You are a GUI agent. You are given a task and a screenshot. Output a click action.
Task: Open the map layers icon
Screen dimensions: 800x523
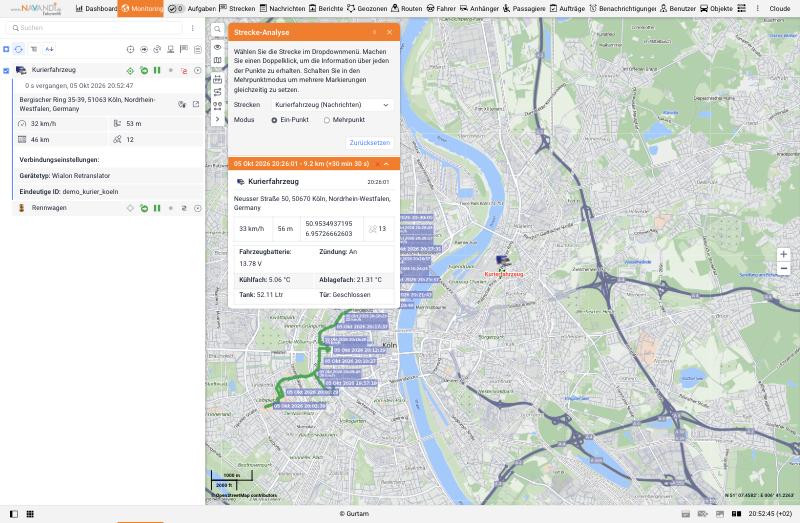(217, 61)
